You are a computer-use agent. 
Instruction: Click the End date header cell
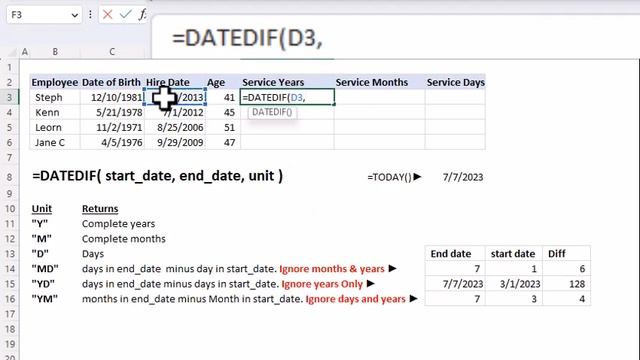click(x=455, y=253)
